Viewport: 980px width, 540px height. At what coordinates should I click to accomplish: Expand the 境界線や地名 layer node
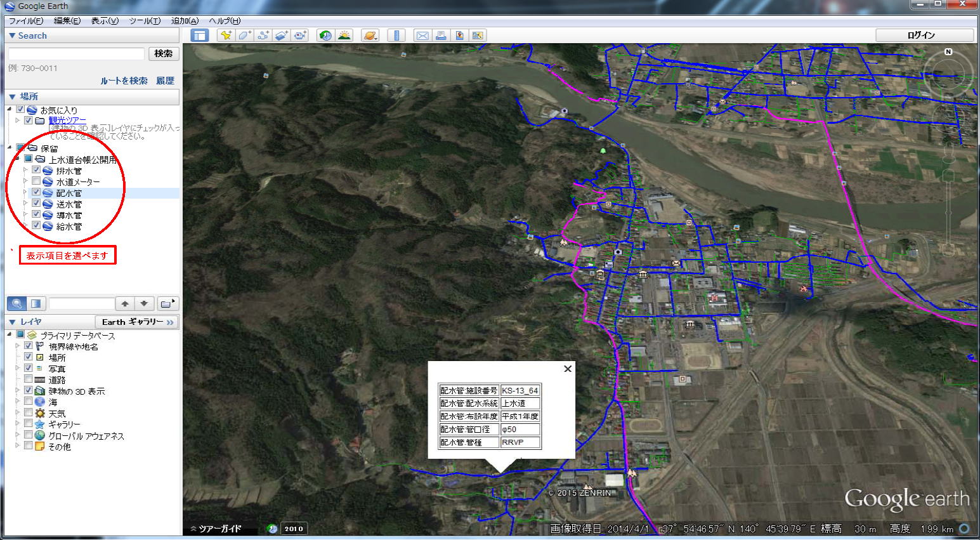(x=18, y=346)
